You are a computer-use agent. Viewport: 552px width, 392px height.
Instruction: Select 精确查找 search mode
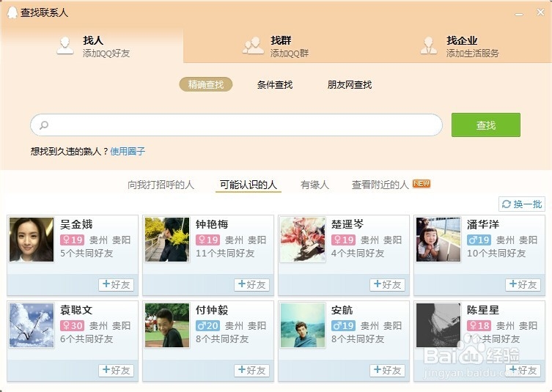click(206, 84)
